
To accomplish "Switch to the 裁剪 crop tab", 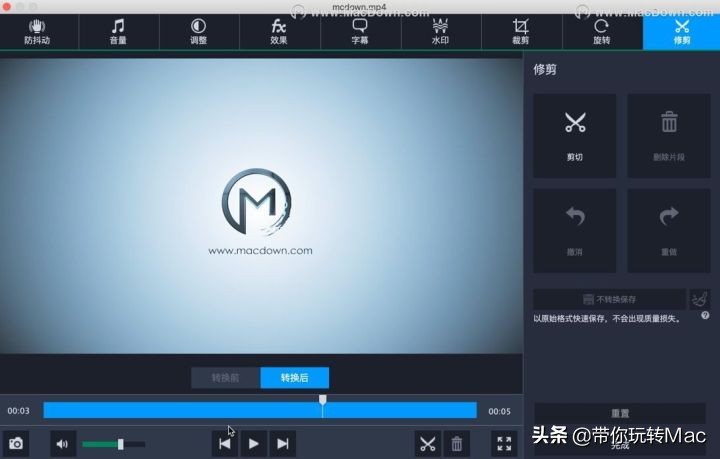I will click(x=521, y=32).
